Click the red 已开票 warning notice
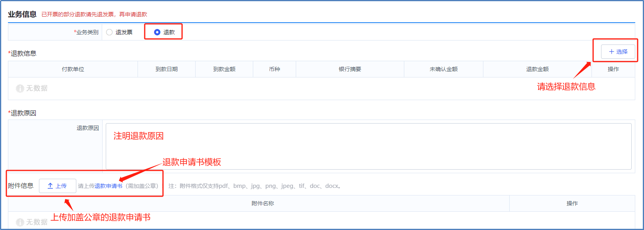Screen dimensions: 644x230 (x=94, y=14)
